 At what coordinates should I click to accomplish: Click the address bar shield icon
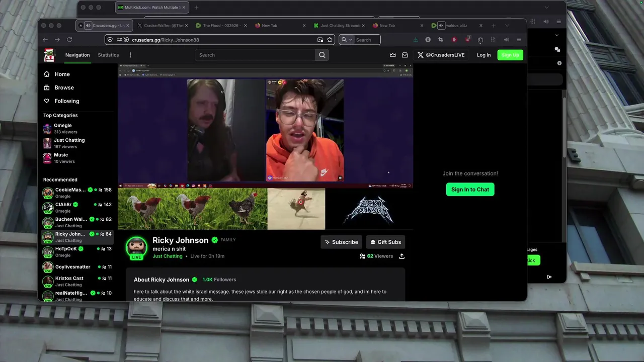point(110,40)
